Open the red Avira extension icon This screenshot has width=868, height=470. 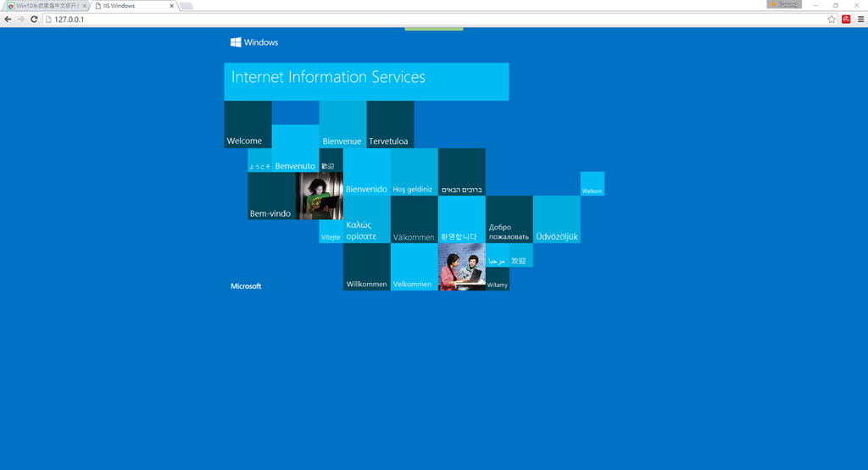pyautogui.click(x=846, y=19)
